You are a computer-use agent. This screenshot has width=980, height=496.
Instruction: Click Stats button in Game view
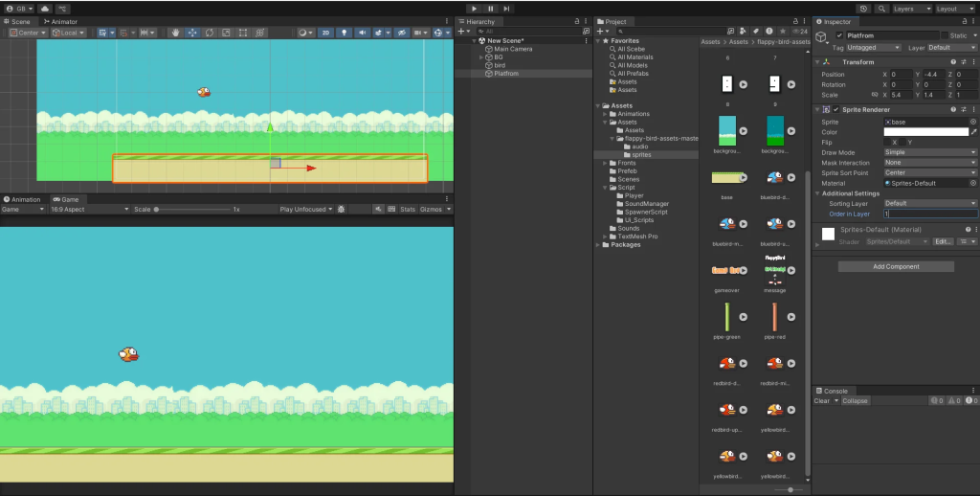[x=408, y=209]
